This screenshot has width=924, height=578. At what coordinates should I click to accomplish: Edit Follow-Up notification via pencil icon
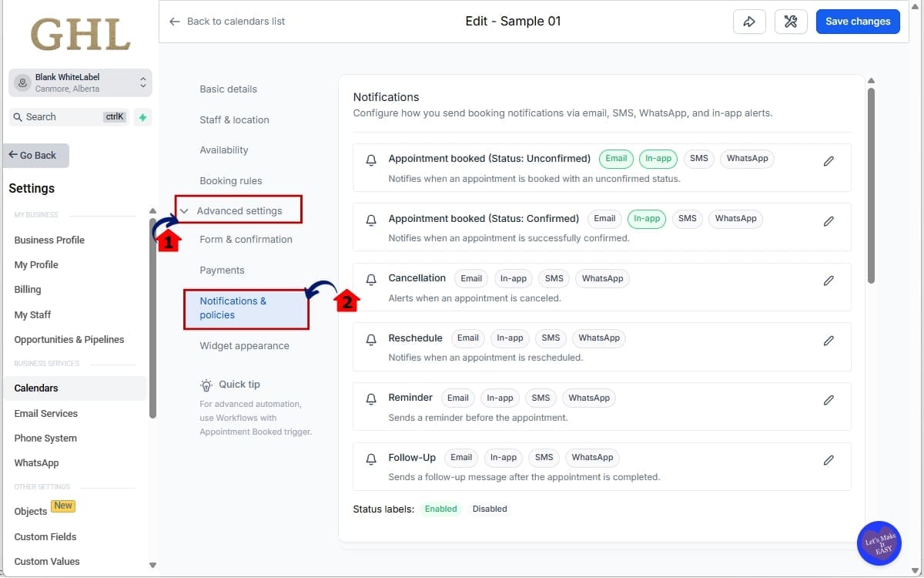pyautogui.click(x=829, y=460)
